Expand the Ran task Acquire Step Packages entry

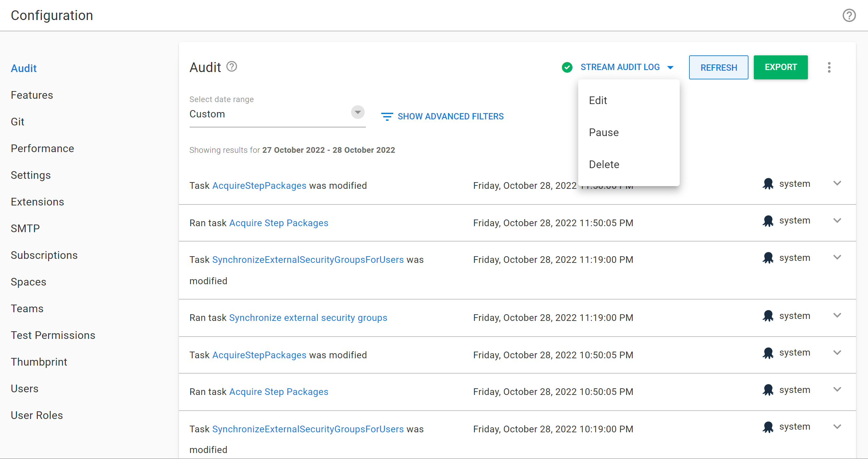(x=838, y=220)
